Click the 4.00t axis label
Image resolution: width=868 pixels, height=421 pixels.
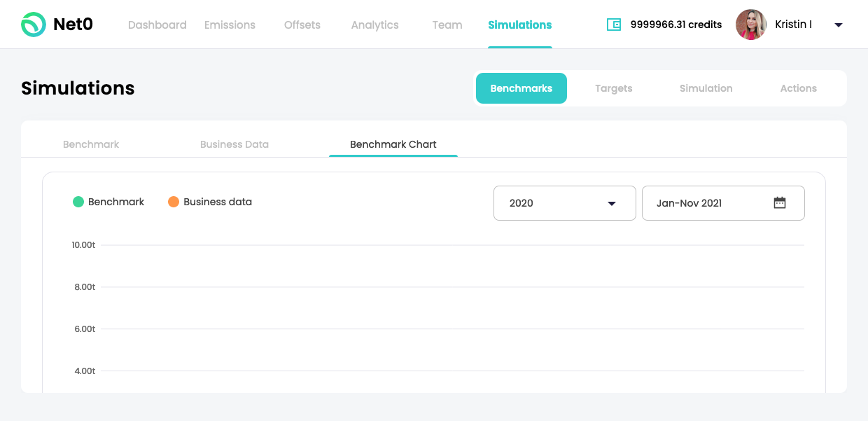coord(85,371)
